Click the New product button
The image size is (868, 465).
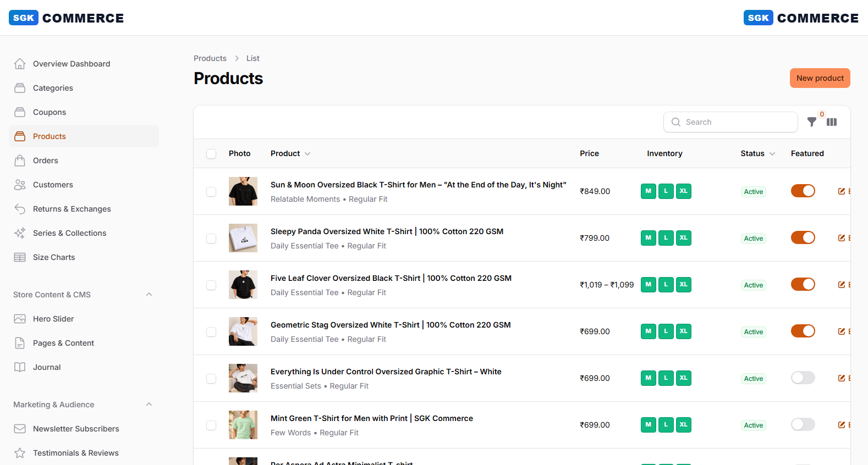820,78
